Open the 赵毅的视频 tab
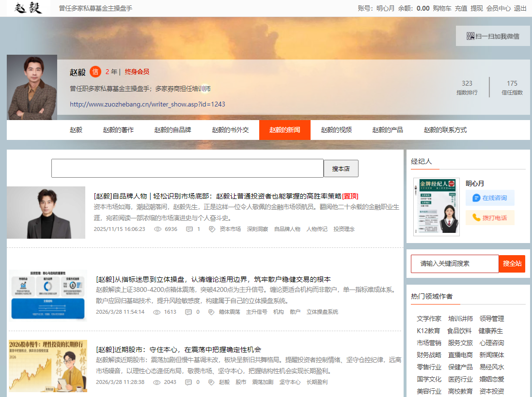The height and width of the screenshot is (397, 532). [336, 130]
